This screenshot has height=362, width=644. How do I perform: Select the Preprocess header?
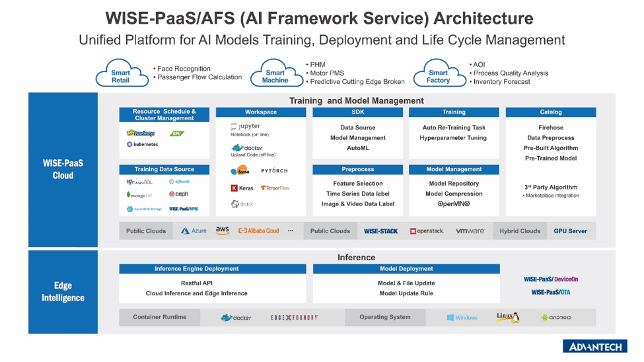click(358, 169)
